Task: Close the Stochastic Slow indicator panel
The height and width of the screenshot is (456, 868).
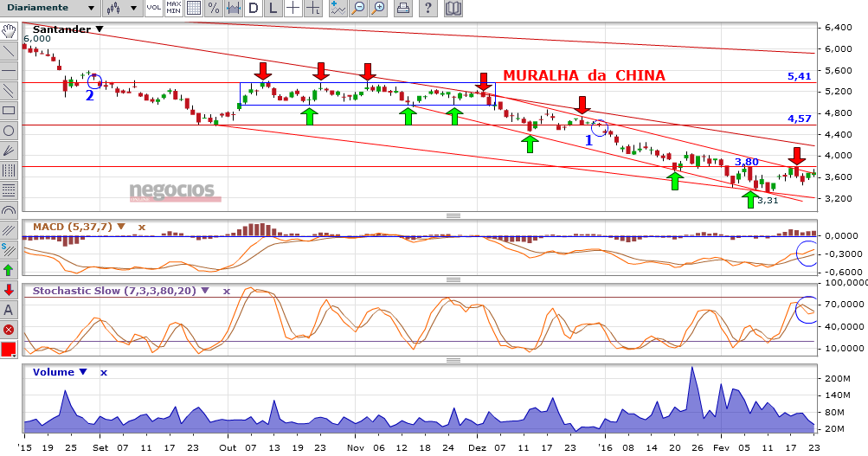Action: pyautogui.click(x=227, y=291)
